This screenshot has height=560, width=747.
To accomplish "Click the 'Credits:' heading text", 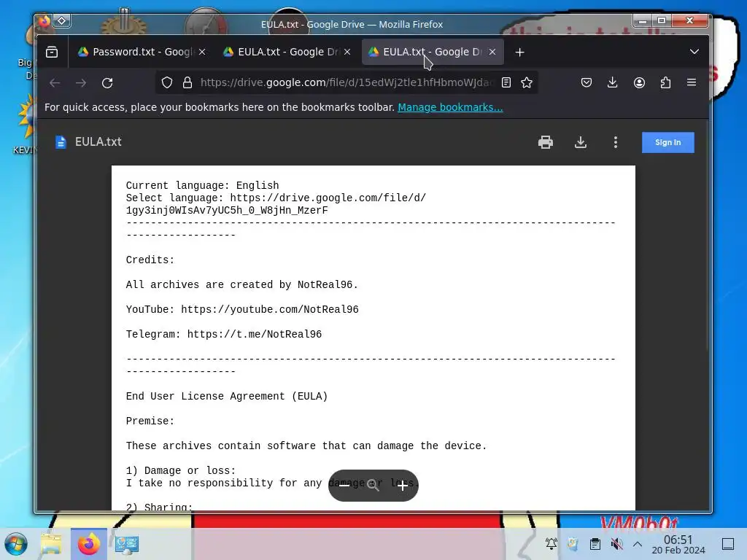I will pyautogui.click(x=150, y=260).
